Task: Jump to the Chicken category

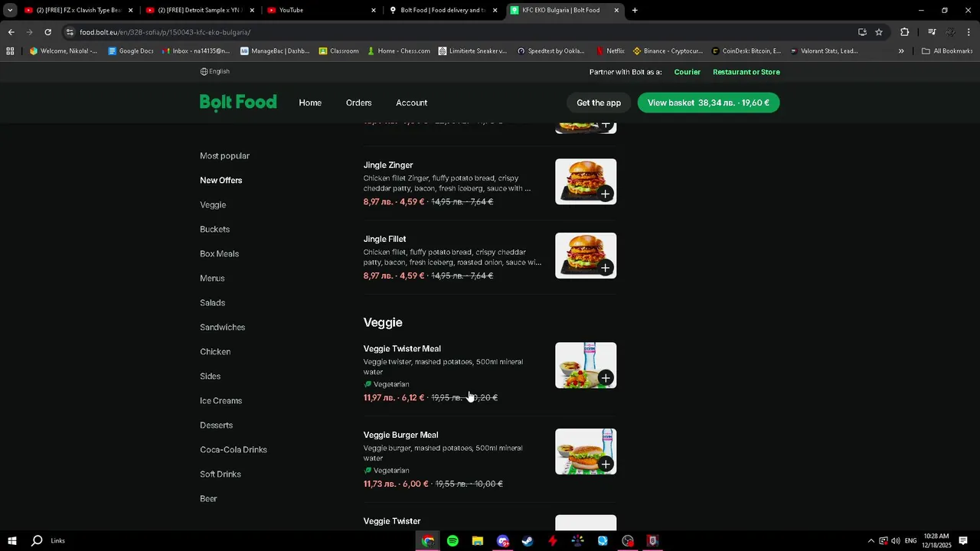Action: point(215,352)
